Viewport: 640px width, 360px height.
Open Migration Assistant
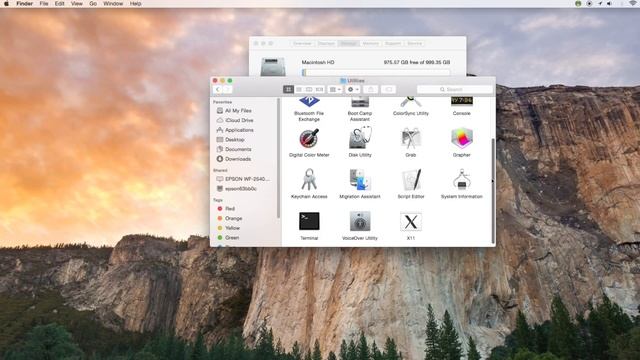[x=360, y=180]
